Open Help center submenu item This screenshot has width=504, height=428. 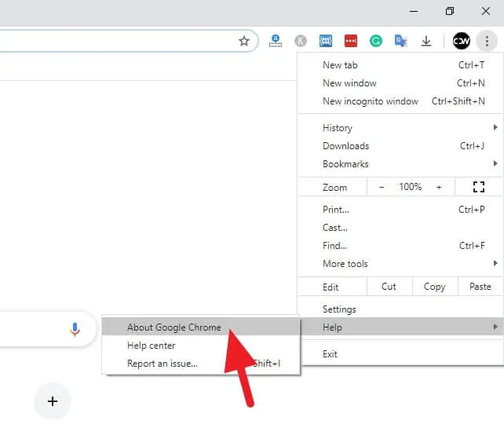tap(201, 346)
